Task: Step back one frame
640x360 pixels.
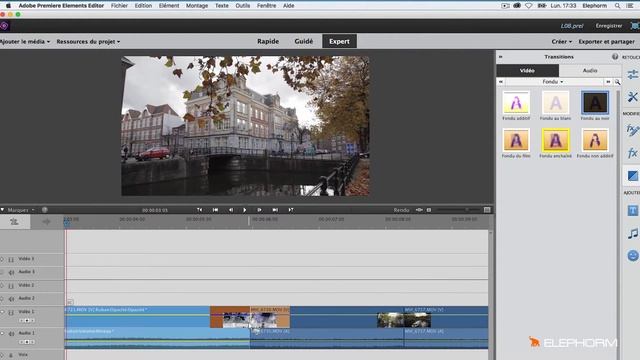Action: tap(231, 210)
